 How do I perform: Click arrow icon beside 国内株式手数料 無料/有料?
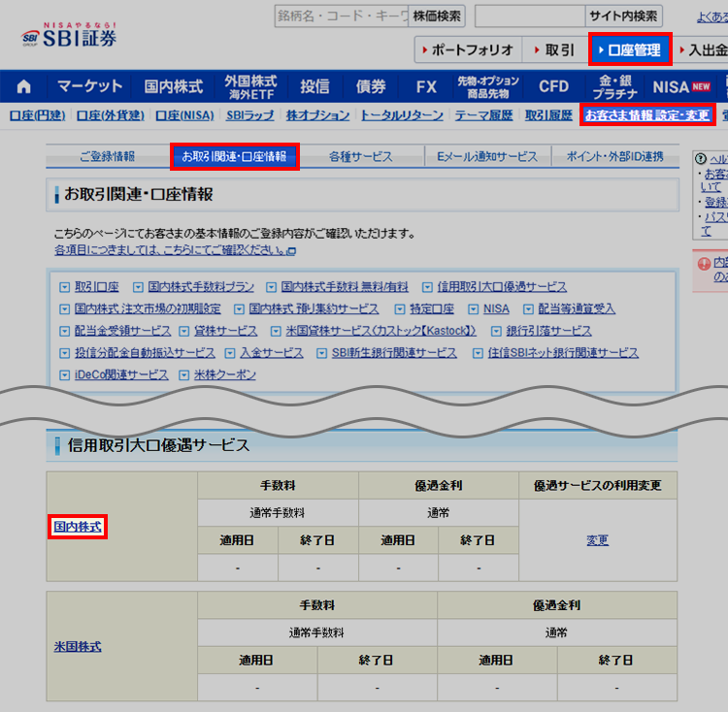click(x=271, y=287)
